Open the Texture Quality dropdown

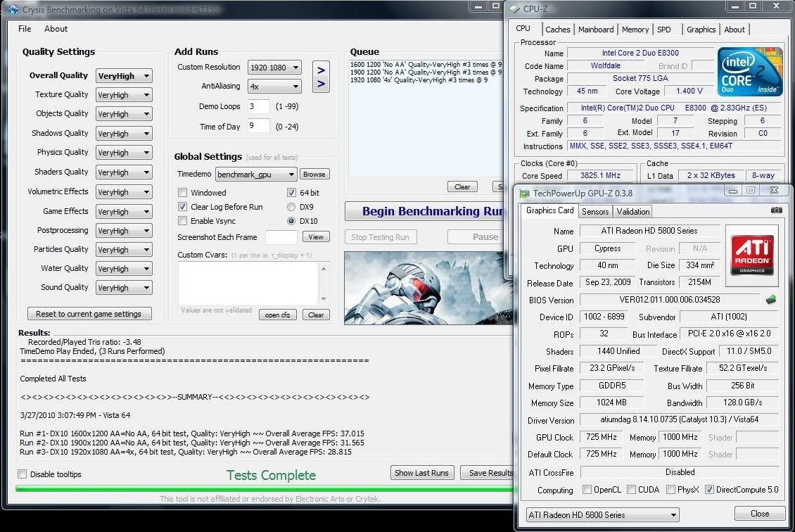click(x=124, y=95)
